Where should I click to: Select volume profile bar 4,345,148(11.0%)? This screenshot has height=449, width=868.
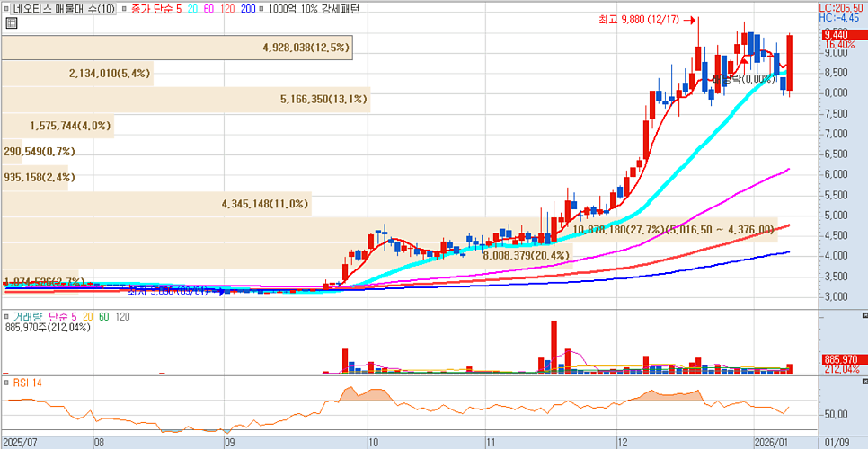(x=157, y=203)
